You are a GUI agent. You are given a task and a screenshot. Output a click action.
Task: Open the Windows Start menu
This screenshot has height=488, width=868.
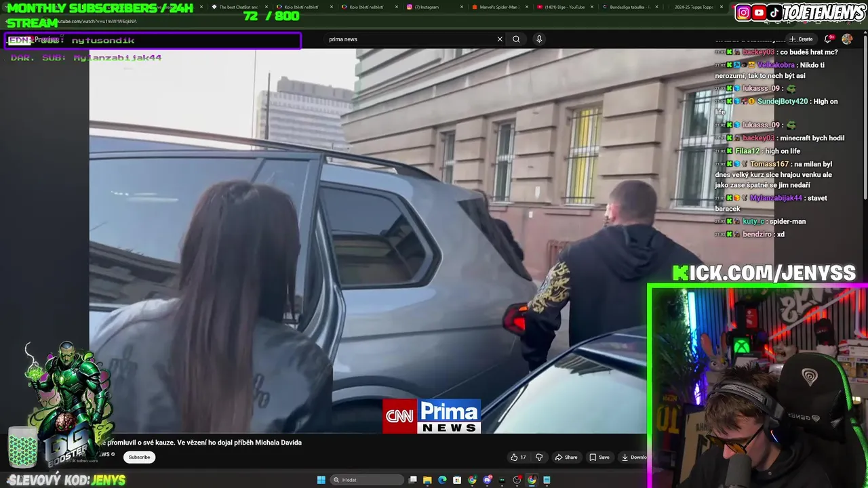321,480
